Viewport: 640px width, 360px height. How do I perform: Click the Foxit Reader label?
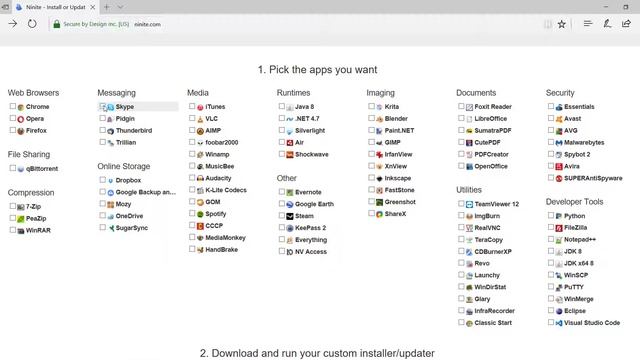pos(493,107)
